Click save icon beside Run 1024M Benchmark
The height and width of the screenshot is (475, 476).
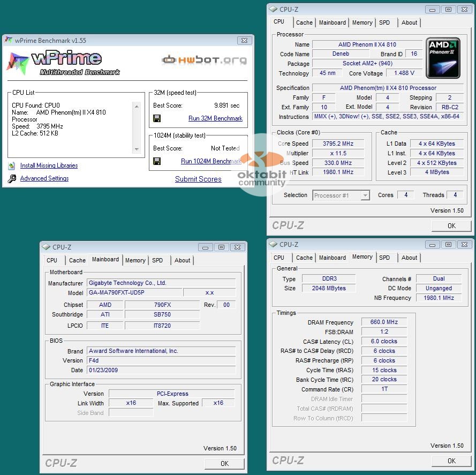157,161
